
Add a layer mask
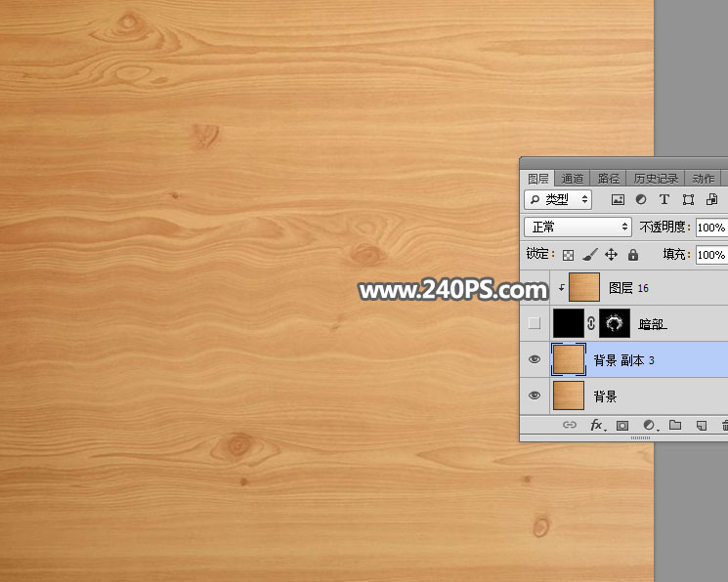point(622,425)
